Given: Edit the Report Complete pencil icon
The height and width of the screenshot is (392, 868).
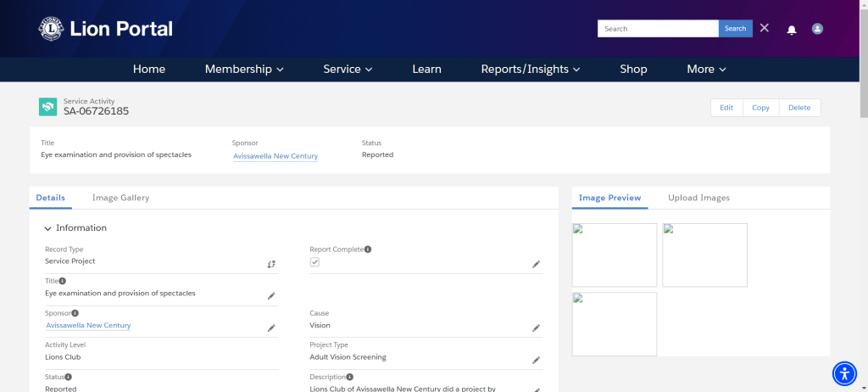Looking at the screenshot, I should click(x=536, y=265).
